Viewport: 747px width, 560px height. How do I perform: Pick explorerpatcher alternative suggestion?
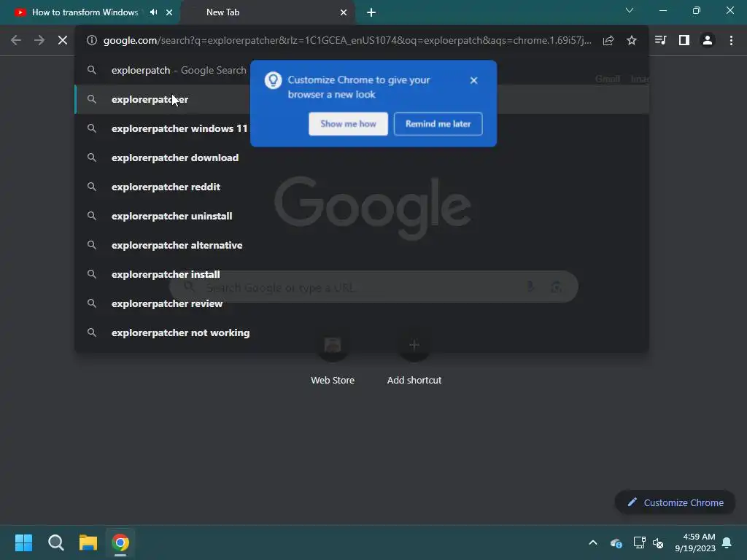point(362,245)
